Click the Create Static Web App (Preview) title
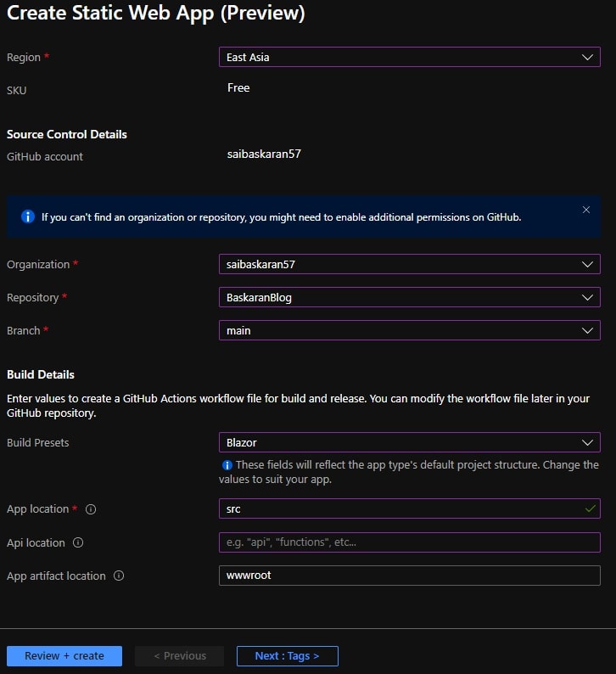The height and width of the screenshot is (674, 616). click(156, 13)
